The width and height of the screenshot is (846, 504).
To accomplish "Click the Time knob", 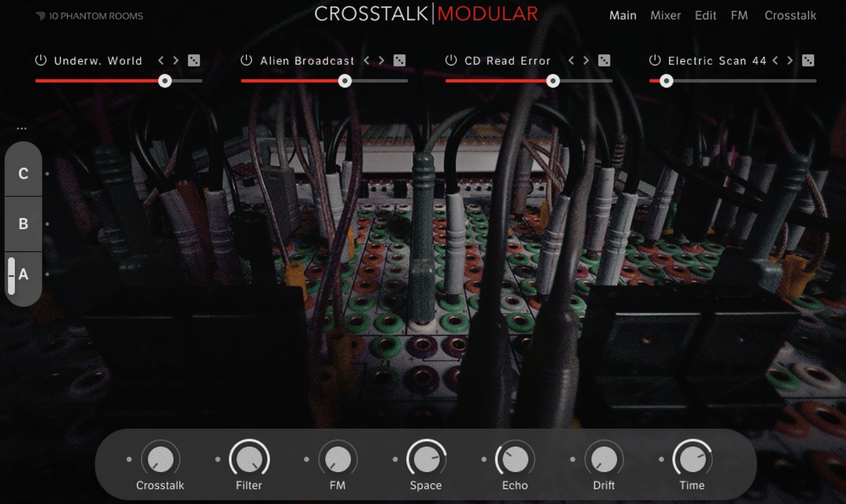I will 692,460.
